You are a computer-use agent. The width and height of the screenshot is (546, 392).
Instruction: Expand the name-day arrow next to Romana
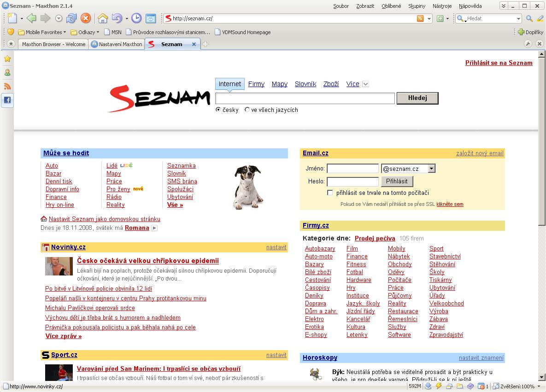pyautogui.click(x=154, y=228)
